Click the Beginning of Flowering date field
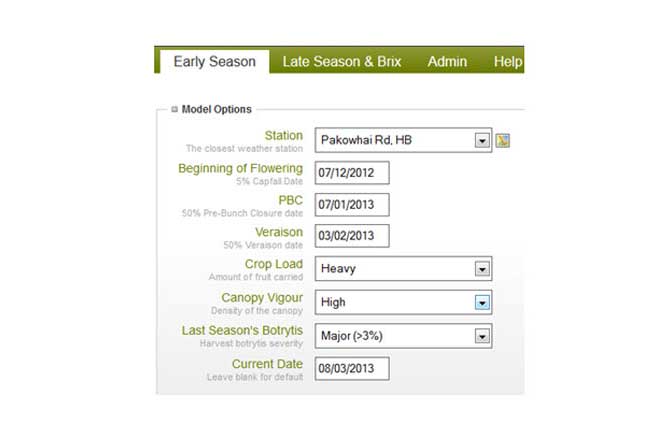This screenshot has width=671, height=436. [351, 173]
